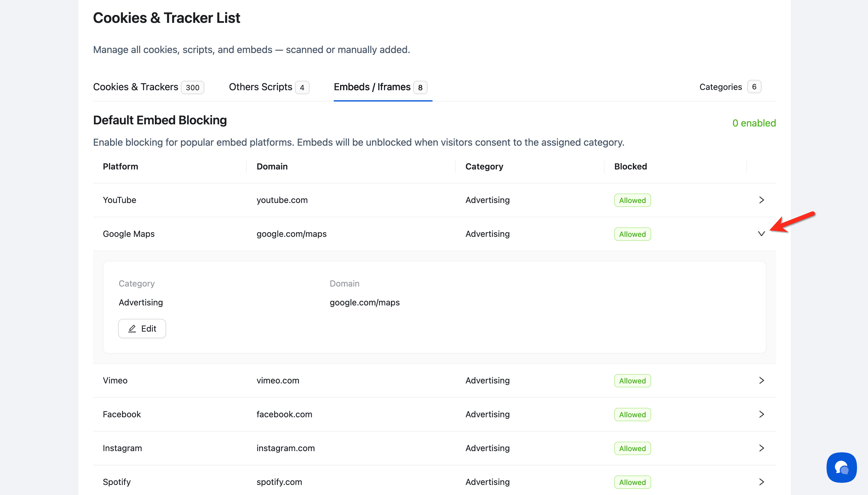Click the Vimeo Allowed badge
This screenshot has height=495, width=868.
click(632, 381)
